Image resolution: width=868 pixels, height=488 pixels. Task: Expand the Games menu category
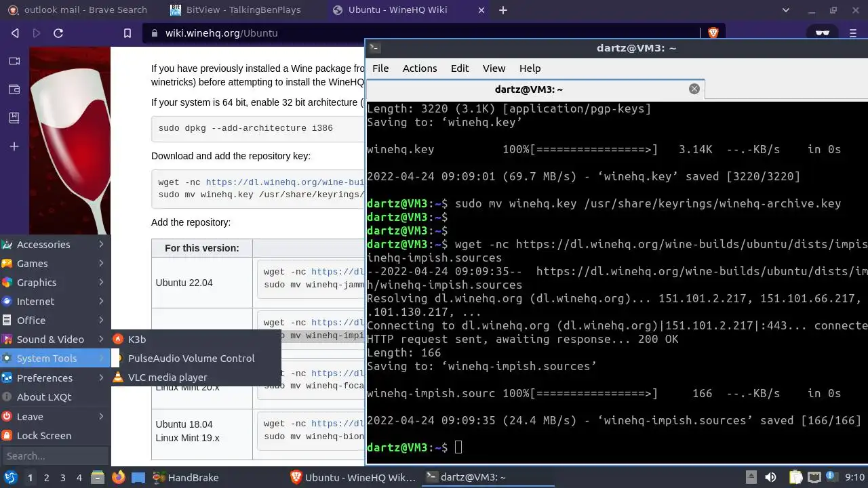pos(55,264)
